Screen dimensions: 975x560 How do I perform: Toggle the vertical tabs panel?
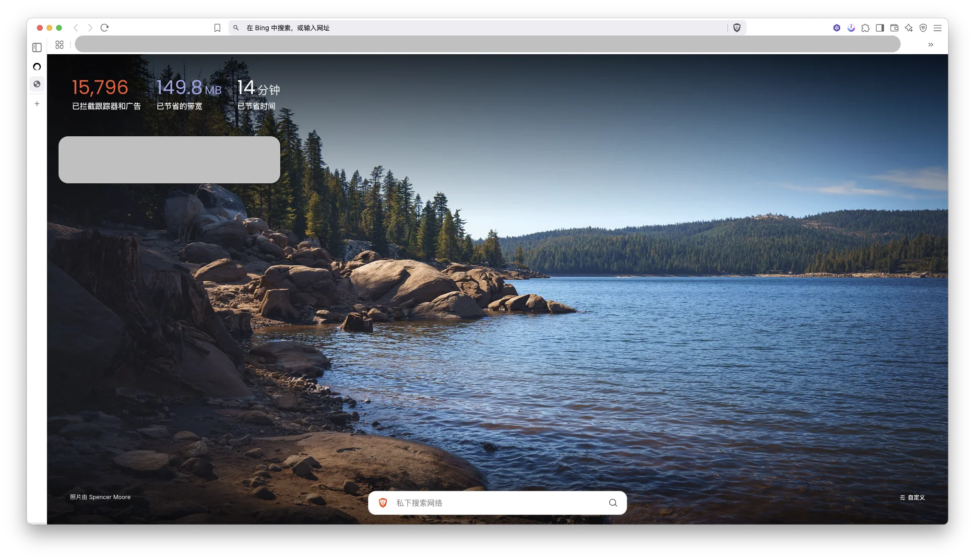[37, 48]
